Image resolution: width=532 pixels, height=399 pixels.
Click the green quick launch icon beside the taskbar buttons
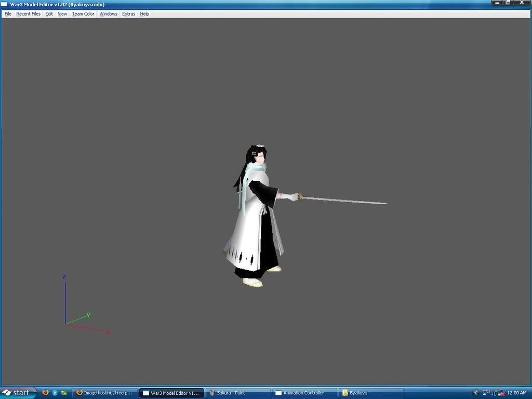pos(64,393)
